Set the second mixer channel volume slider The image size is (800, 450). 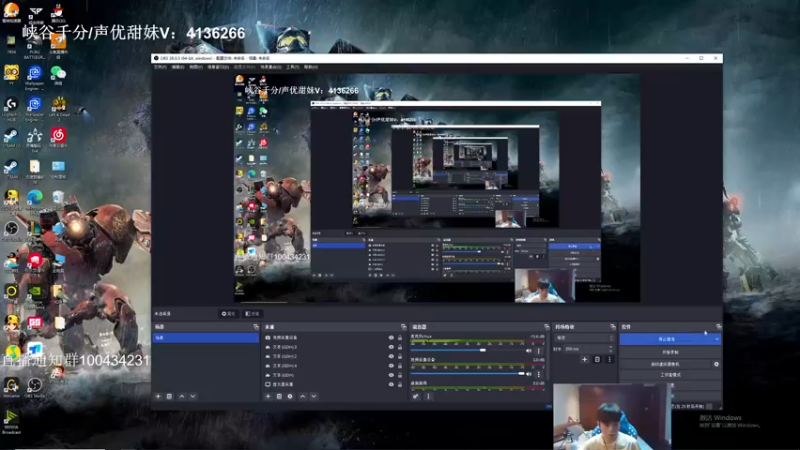pos(467,374)
